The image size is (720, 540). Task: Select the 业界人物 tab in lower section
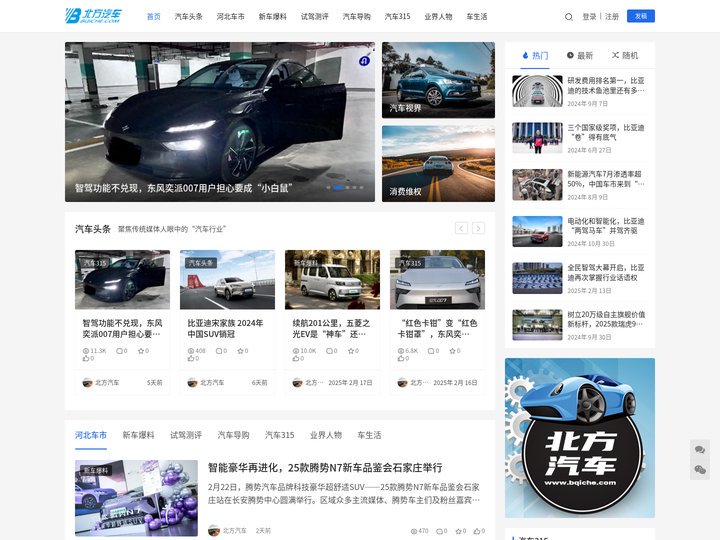pyautogui.click(x=326, y=435)
